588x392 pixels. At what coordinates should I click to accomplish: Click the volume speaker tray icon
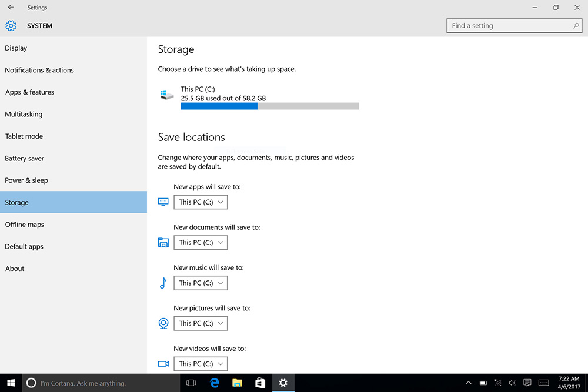point(512,383)
